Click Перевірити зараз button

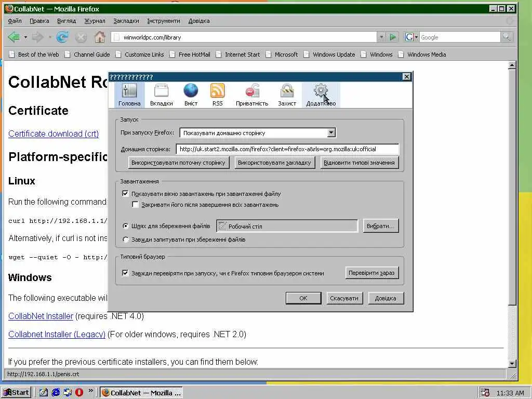tap(371, 273)
